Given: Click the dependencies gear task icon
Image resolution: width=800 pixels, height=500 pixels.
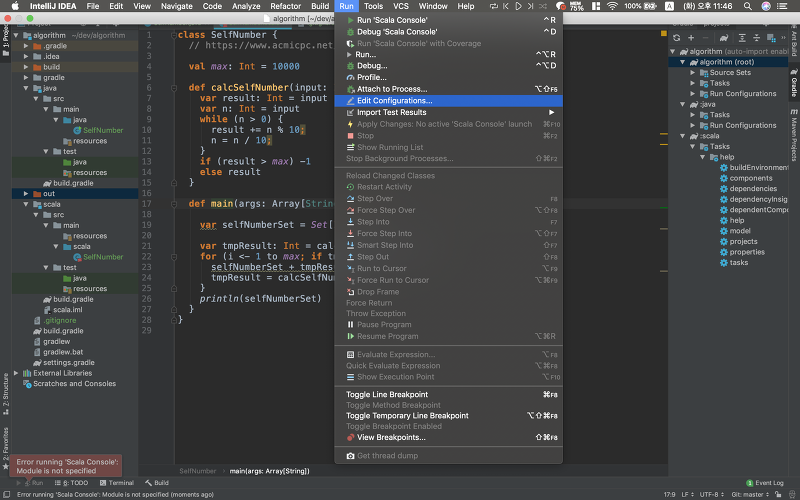Looking at the screenshot, I should [723, 189].
